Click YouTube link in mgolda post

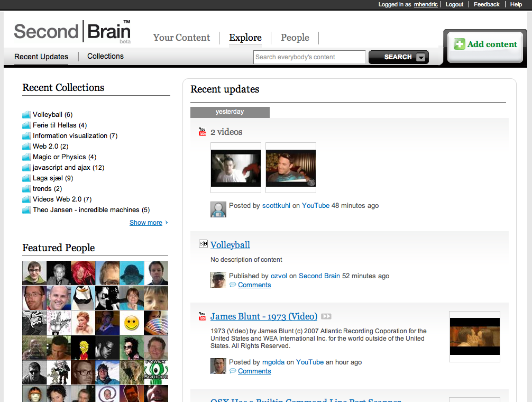[310, 362]
